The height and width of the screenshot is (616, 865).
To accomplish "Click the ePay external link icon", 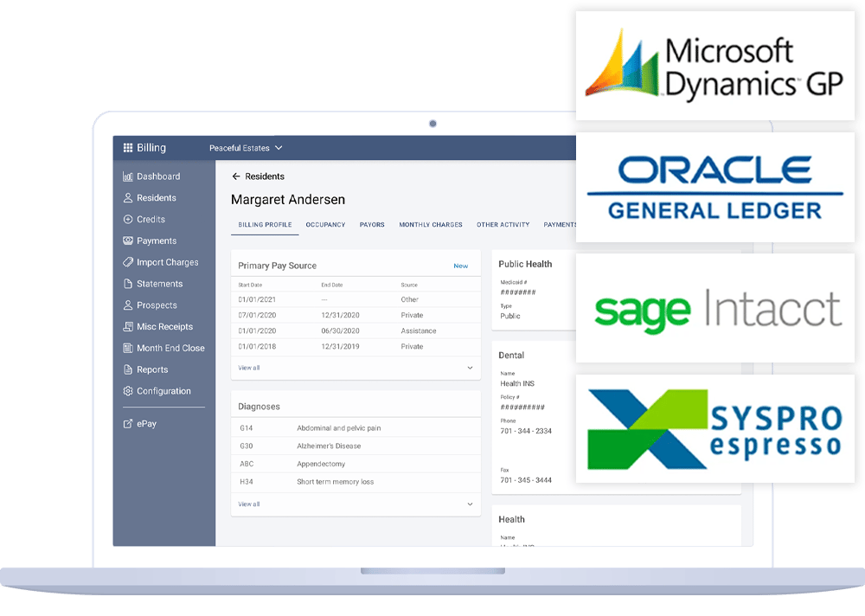I will tap(128, 424).
